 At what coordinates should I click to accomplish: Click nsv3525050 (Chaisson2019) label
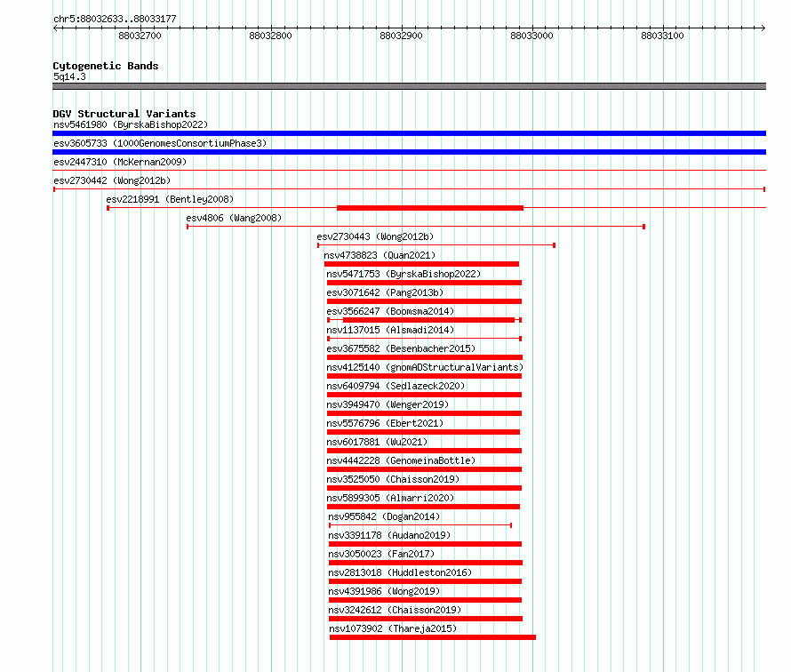[393, 479]
